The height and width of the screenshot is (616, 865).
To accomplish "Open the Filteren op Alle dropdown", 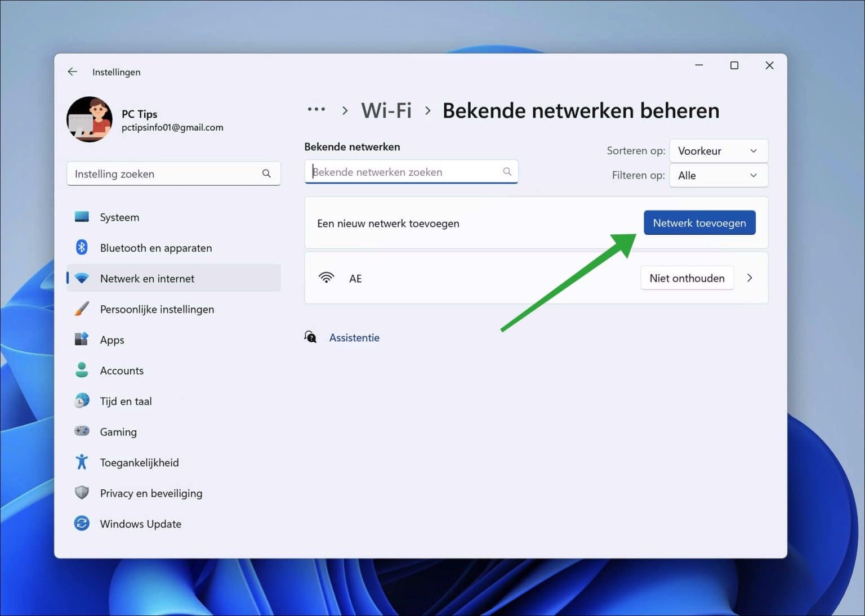I will pos(719,175).
